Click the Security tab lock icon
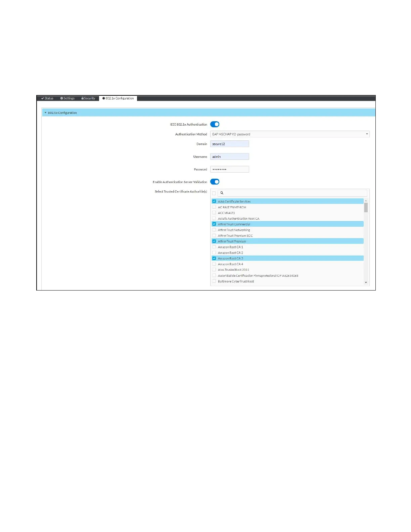Screen dimensions: 411x532 83,98
